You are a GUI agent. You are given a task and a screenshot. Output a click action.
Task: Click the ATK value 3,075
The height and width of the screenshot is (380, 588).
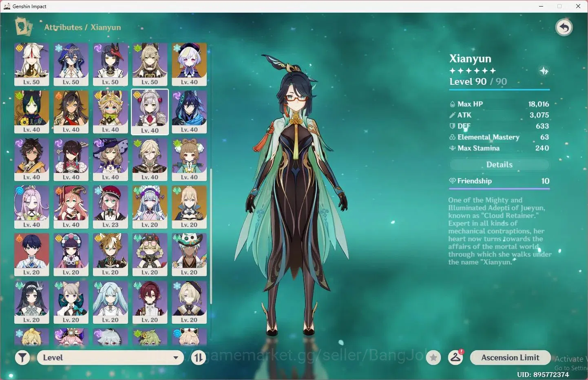click(x=539, y=115)
